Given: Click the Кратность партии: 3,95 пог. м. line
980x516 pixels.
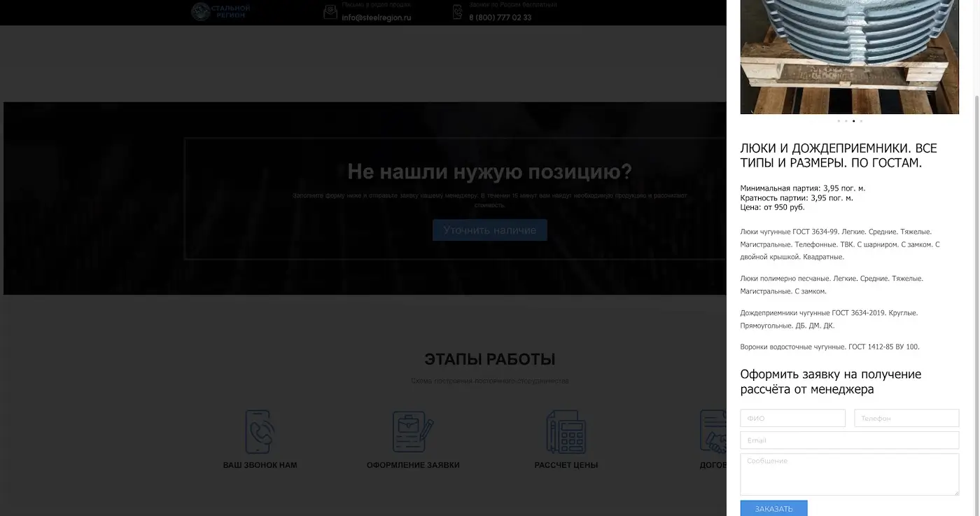Looking at the screenshot, I should [797, 197].
